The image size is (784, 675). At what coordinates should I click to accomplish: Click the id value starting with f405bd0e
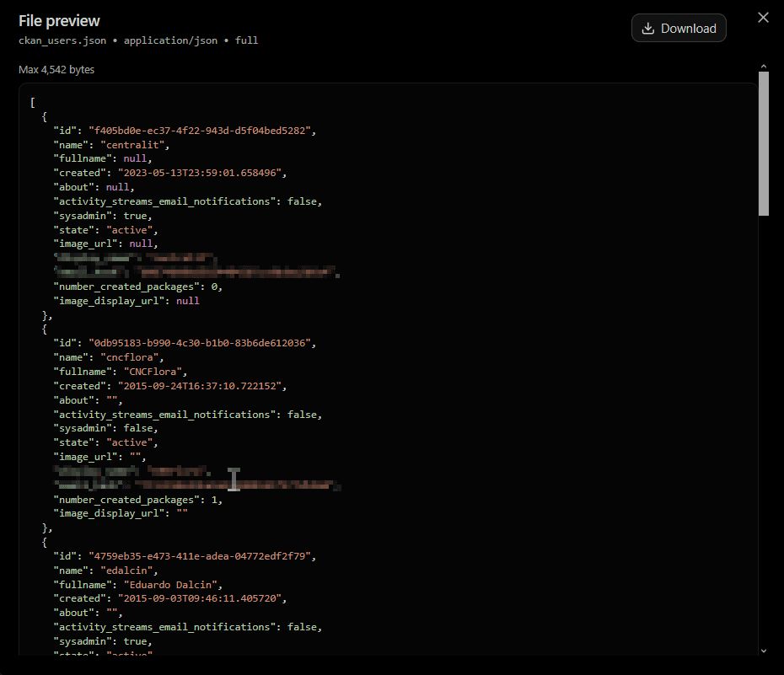[x=200, y=131]
